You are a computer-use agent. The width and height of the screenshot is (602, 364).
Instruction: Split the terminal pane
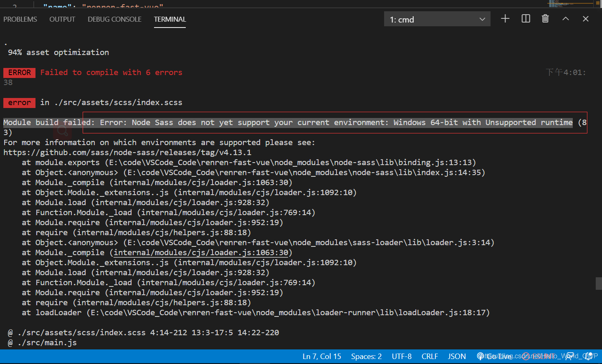(x=526, y=19)
